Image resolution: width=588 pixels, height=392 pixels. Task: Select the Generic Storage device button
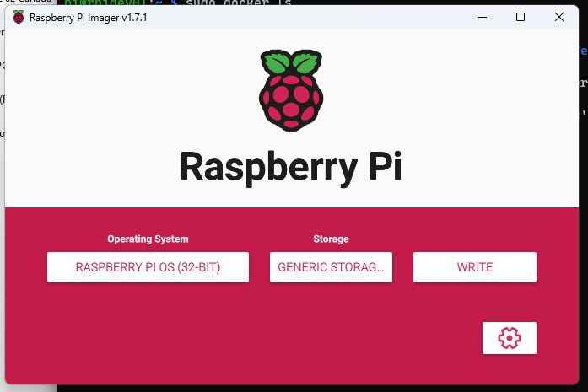331,267
